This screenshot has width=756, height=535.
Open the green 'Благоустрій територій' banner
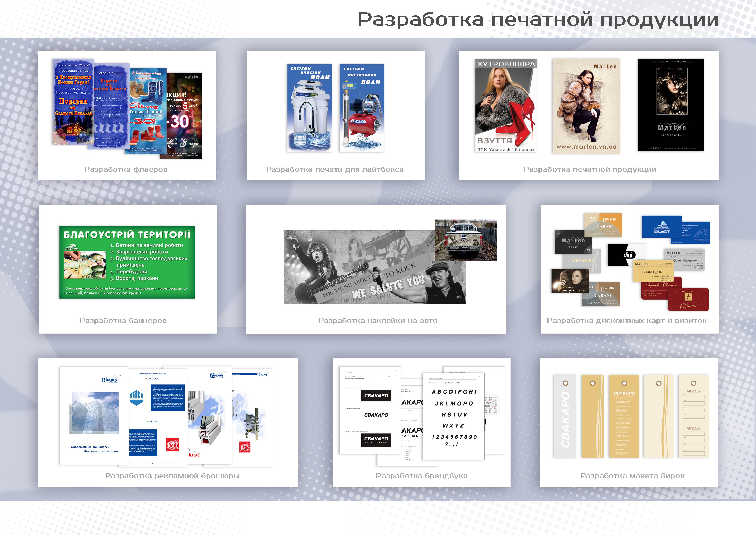(x=127, y=262)
